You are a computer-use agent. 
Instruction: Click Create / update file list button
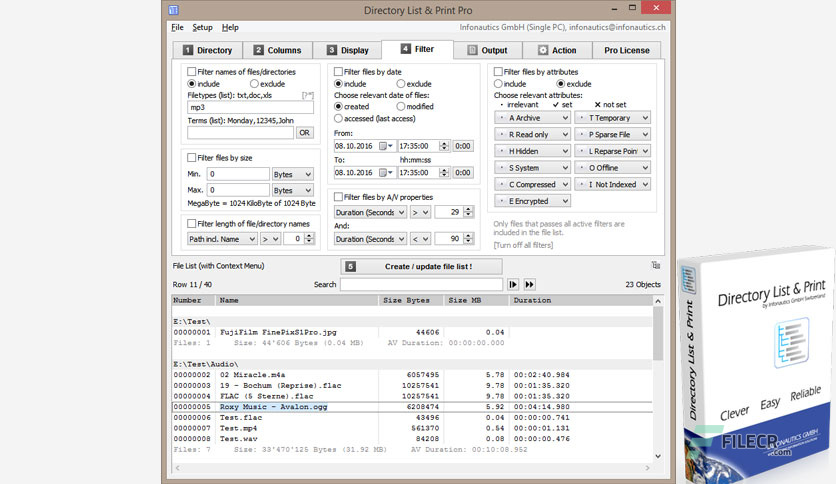(x=421, y=267)
